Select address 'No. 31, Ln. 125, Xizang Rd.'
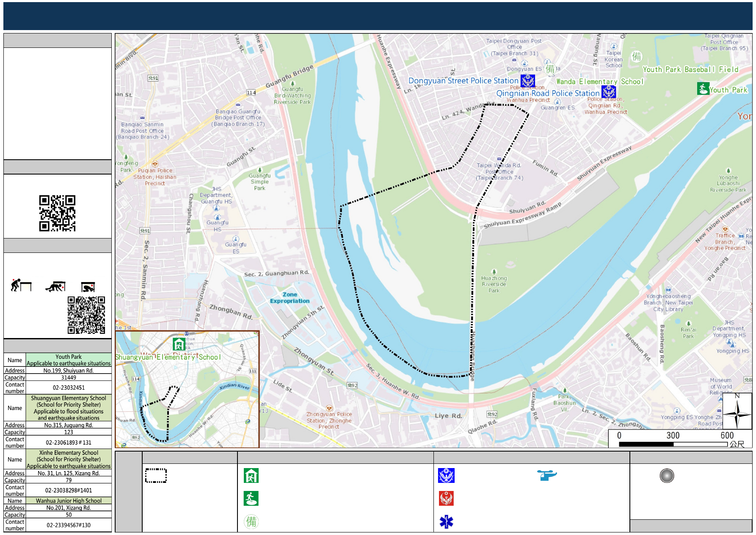The image size is (756, 535). pyautogui.click(x=69, y=473)
